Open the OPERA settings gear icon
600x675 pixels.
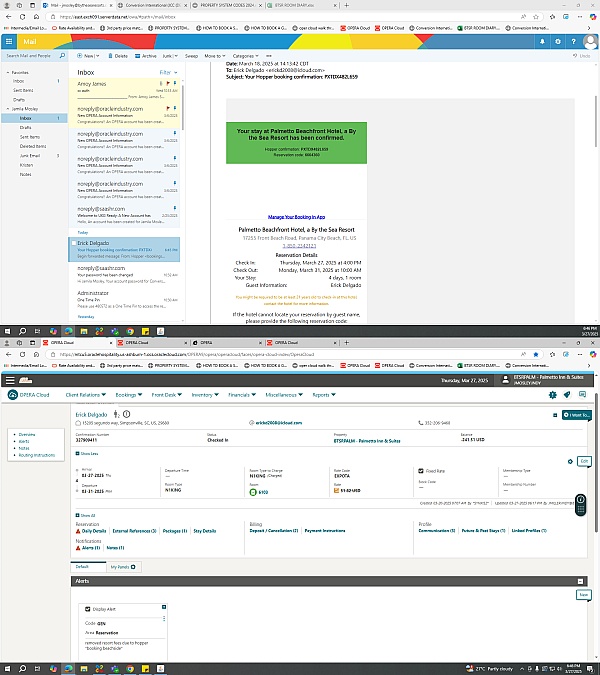click(x=553, y=395)
